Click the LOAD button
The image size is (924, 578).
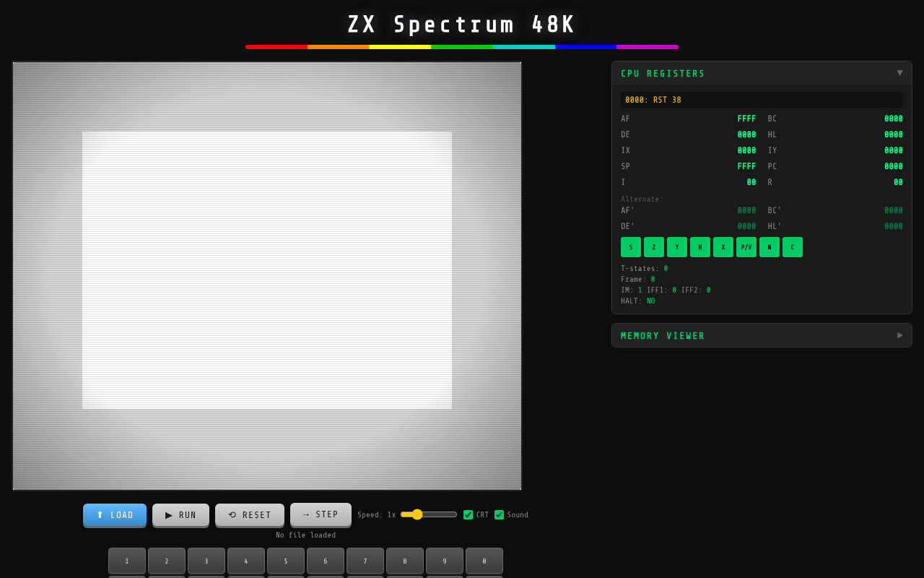point(115,515)
